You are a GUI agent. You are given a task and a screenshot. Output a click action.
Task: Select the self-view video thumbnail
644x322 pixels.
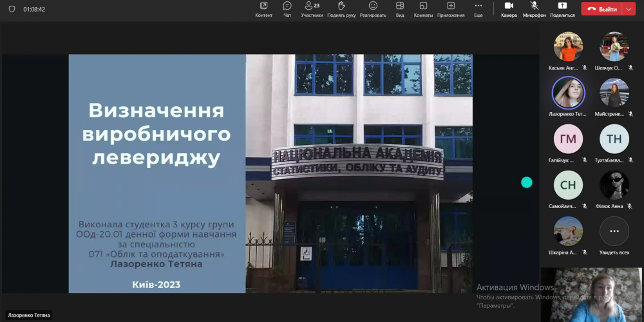coord(591,294)
